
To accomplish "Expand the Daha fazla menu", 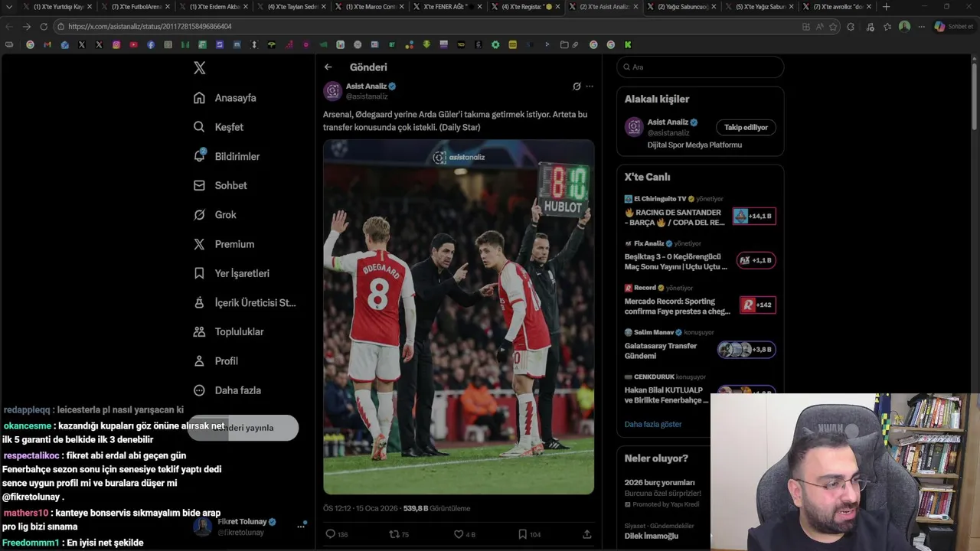I will 227,390.
